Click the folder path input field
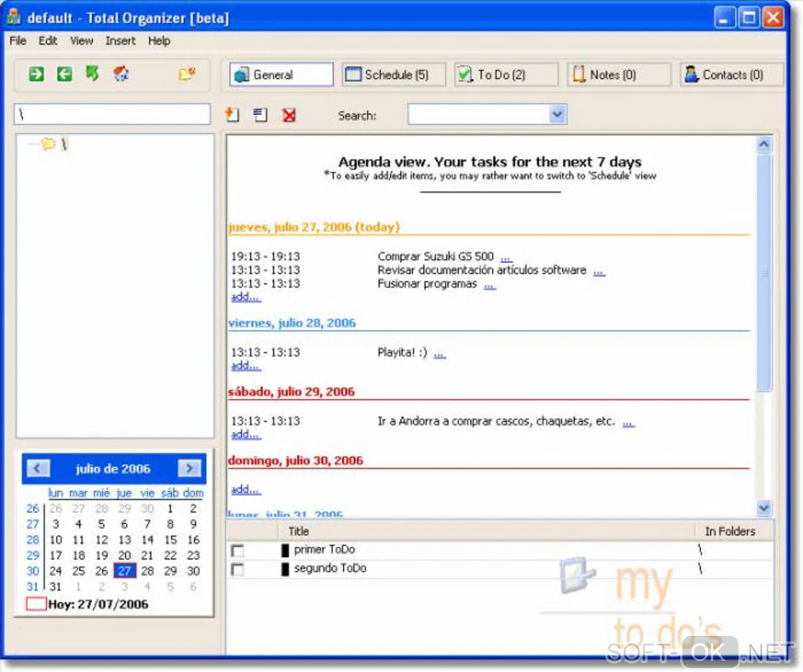The height and width of the screenshot is (672, 803). click(112, 113)
